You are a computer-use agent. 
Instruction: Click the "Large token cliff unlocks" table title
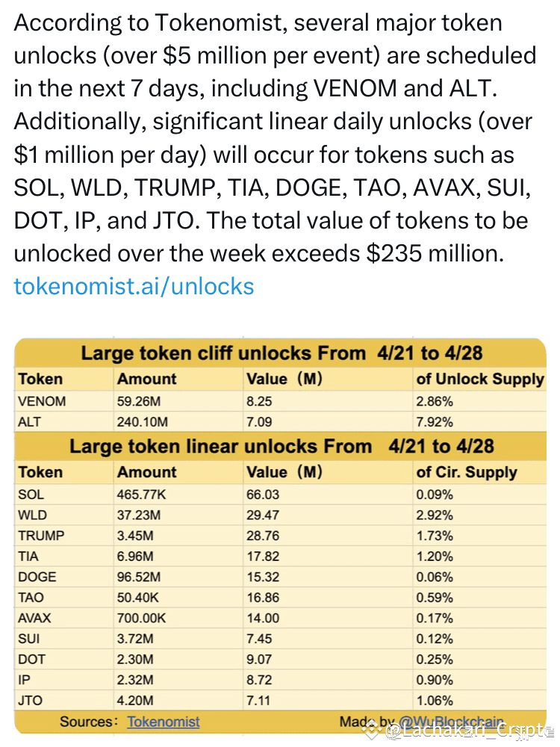click(283, 353)
